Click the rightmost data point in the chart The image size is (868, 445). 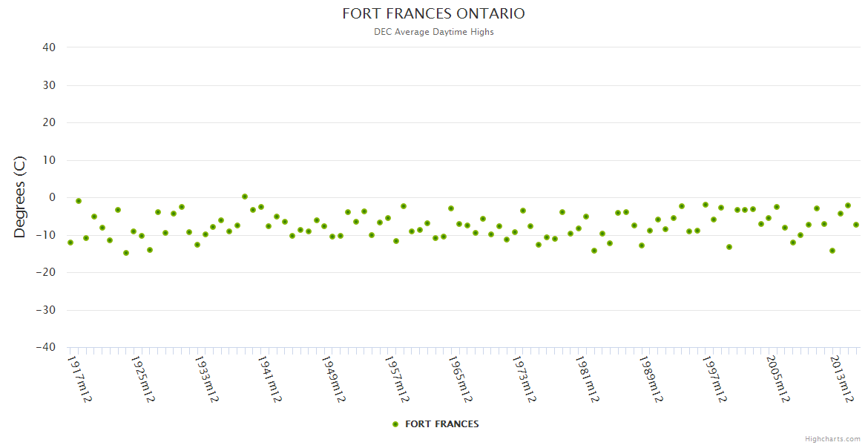click(855, 225)
